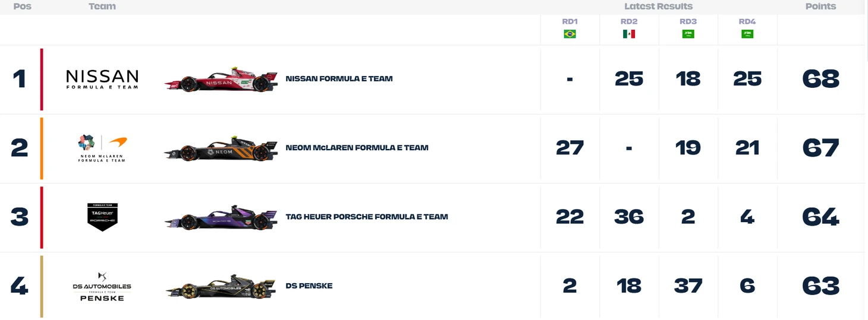
Task: Open the black-gold DS Penske car image
Action: (x=221, y=286)
